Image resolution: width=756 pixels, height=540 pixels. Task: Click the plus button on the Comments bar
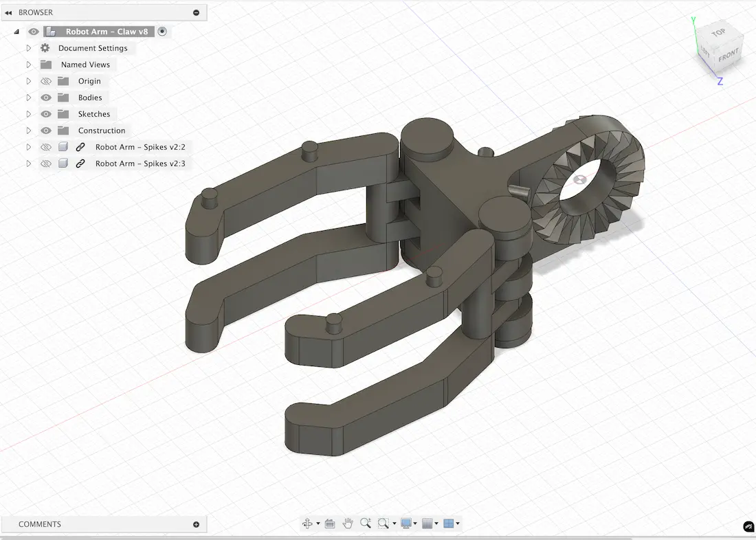click(197, 524)
